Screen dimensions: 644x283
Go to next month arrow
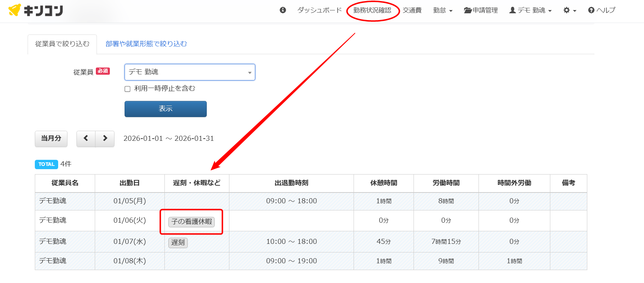pos(105,139)
